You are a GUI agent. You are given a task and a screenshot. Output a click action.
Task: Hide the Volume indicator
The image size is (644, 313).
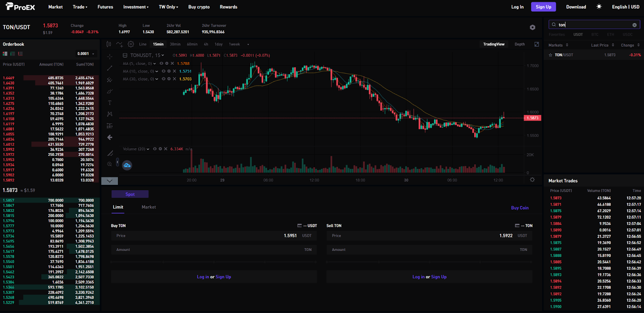pyautogui.click(x=155, y=149)
